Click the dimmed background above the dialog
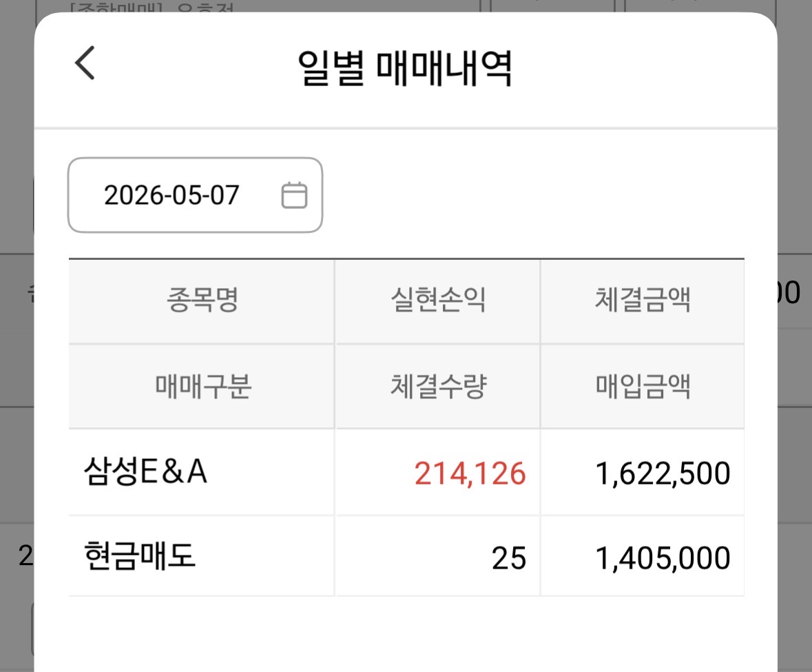 [406, 6]
